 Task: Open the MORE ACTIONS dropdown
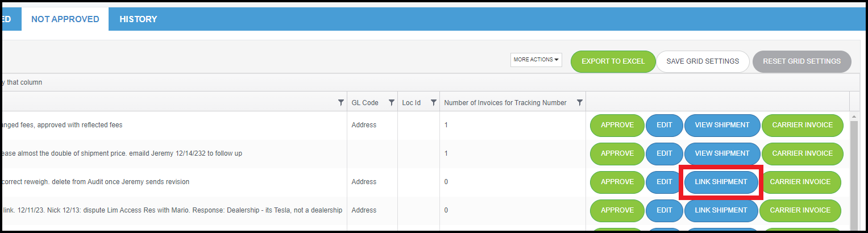point(536,60)
